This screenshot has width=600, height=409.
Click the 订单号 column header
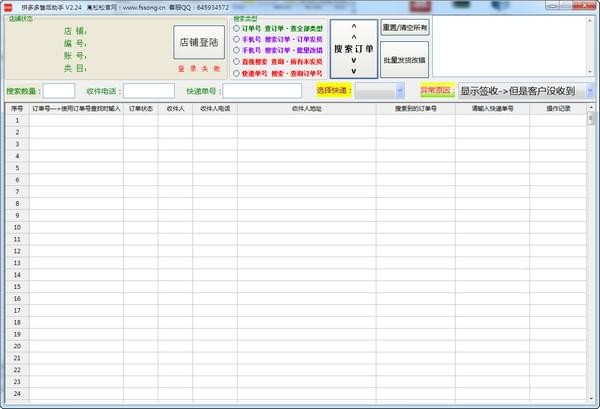[76, 109]
